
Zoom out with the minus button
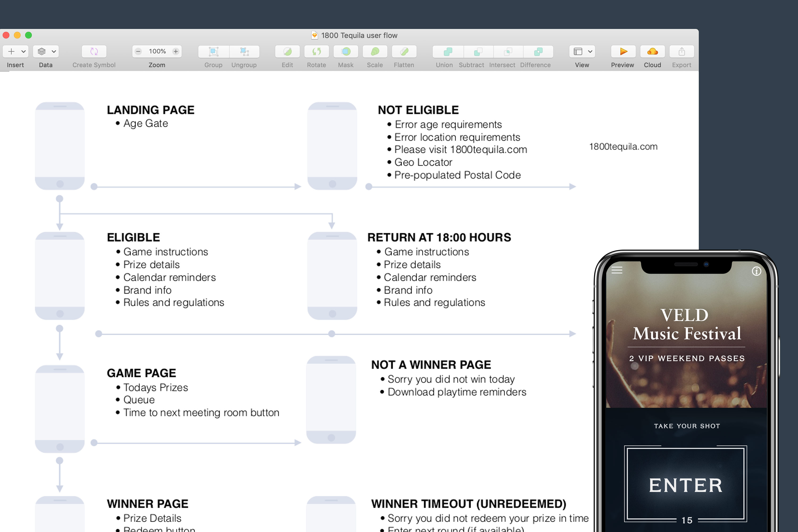138,52
